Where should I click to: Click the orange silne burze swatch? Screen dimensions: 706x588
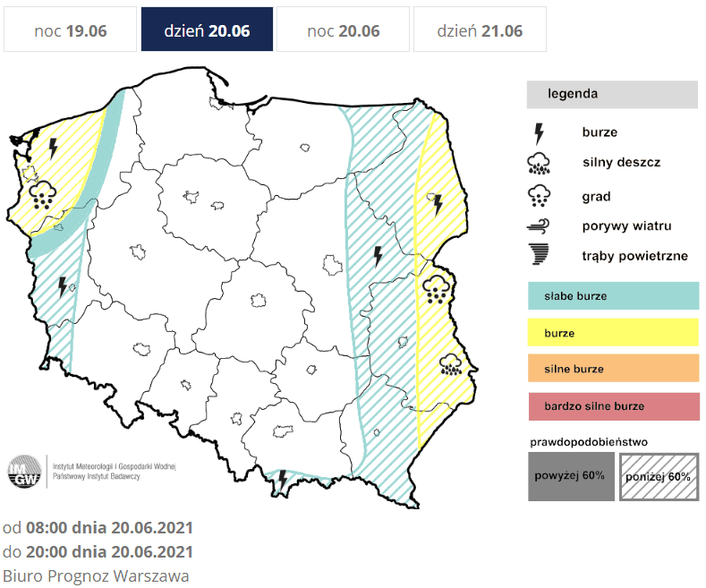613,369
